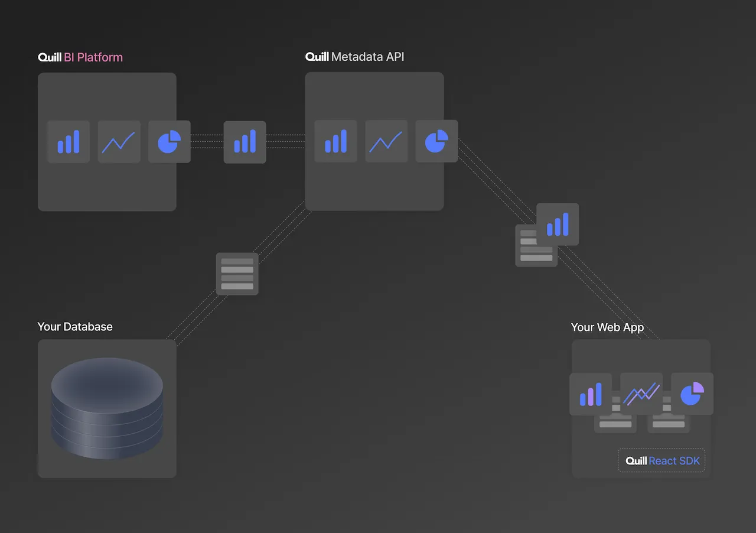Click the purple-blue bar chart in Your Web App
The image size is (756, 533).
point(591,394)
